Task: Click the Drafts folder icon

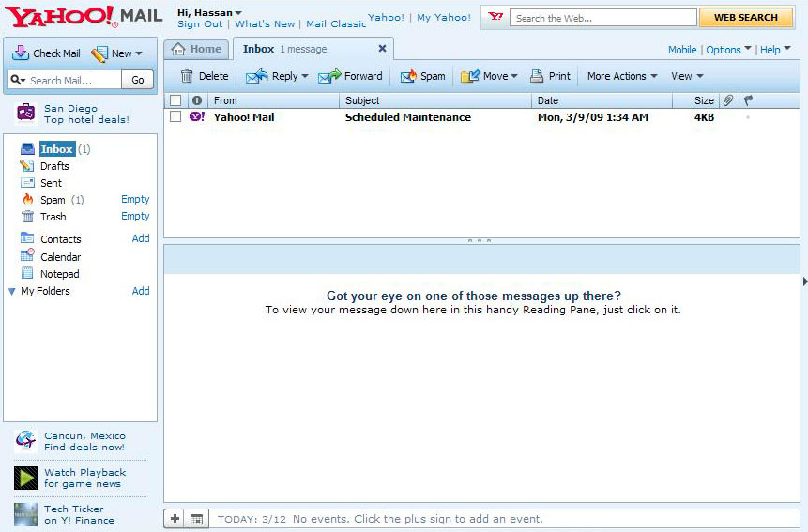Action: click(x=27, y=166)
